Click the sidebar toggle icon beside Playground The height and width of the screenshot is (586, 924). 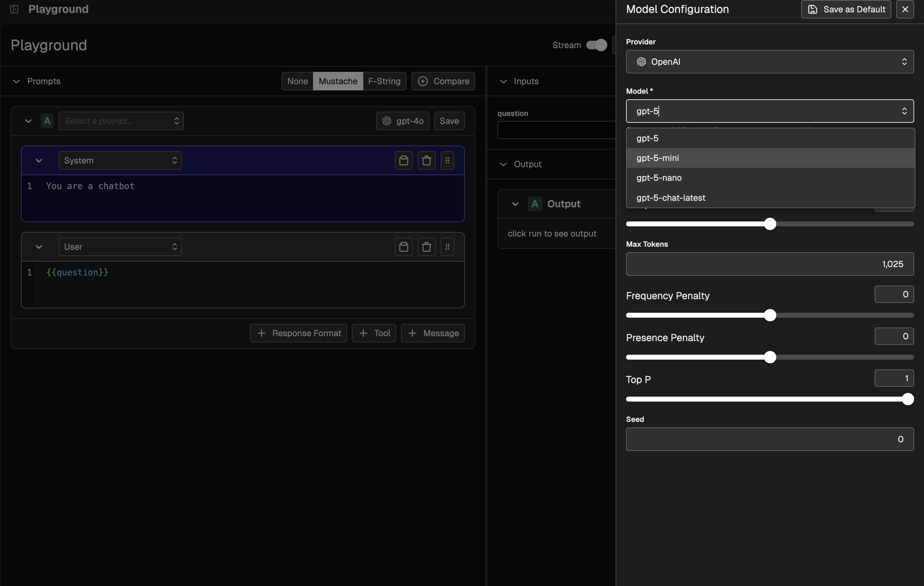pos(14,9)
